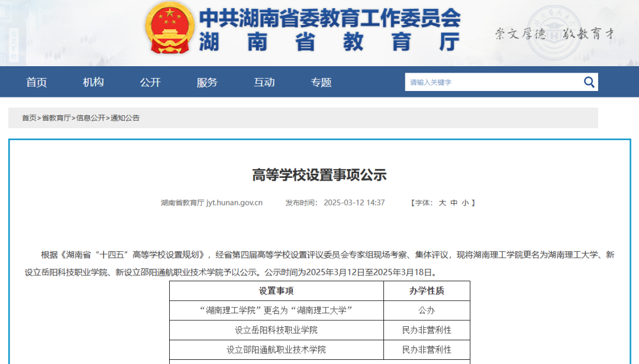Click the keyword search input field
639x364 pixels.
[491, 82]
